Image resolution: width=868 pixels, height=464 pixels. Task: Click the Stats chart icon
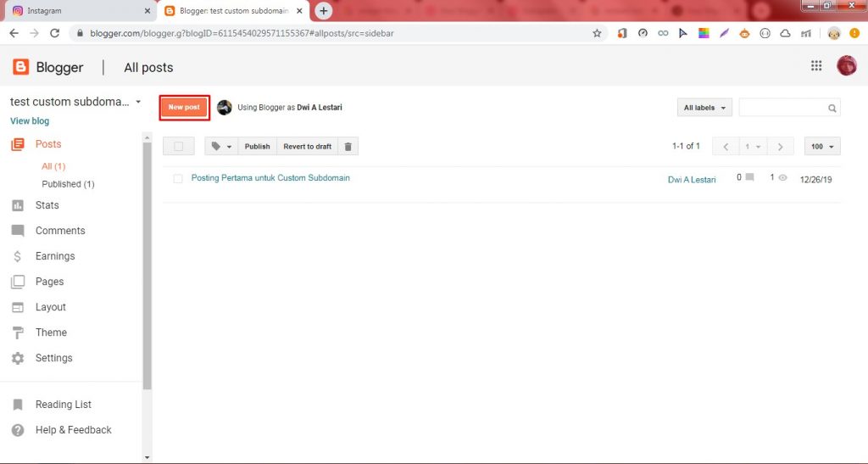pos(18,205)
